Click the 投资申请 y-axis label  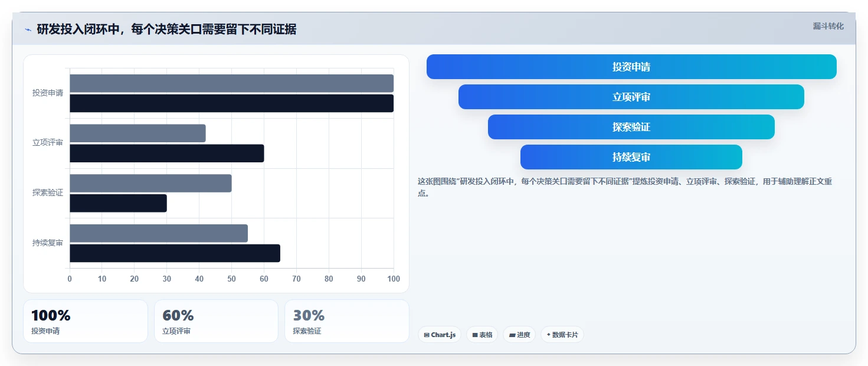[x=48, y=93]
